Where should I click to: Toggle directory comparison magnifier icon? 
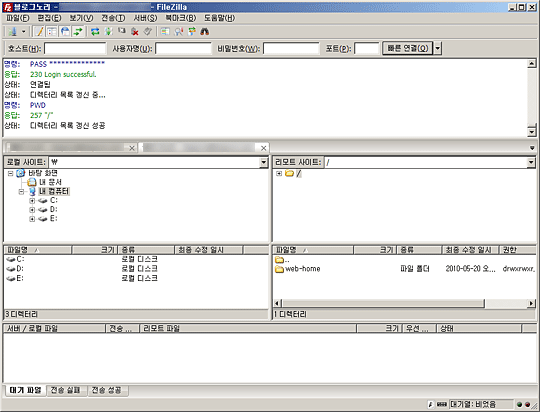178,32
